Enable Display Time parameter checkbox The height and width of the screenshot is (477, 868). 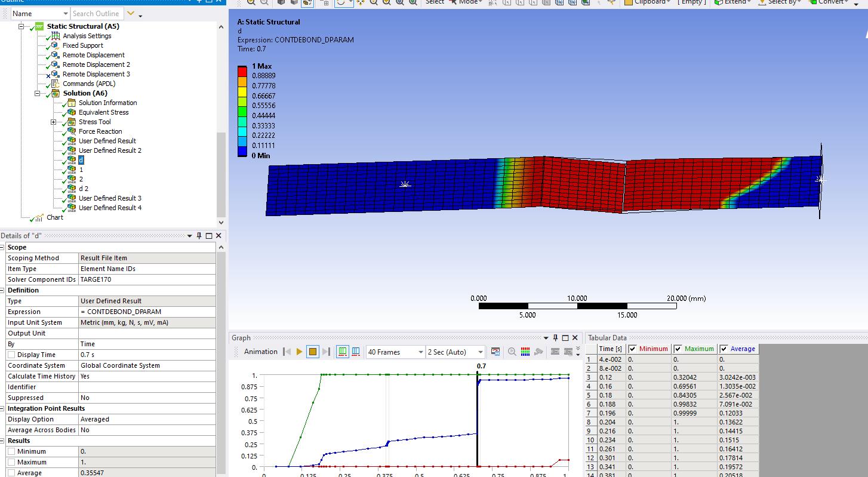point(11,355)
